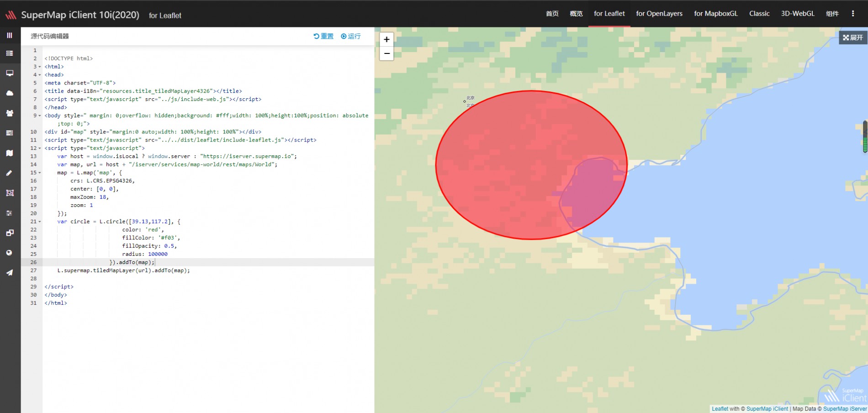Click the 重置 reset button
This screenshot has width=868, height=413.
tap(323, 36)
